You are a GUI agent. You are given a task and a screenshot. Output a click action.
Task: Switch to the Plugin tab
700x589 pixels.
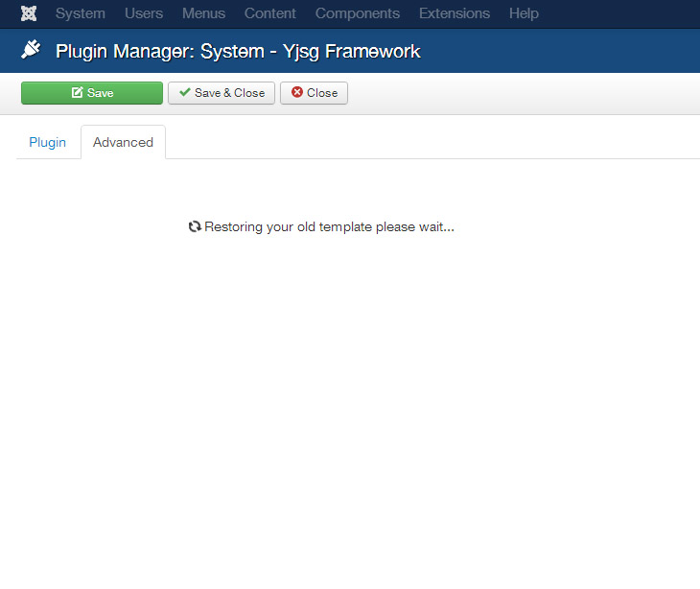click(48, 142)
